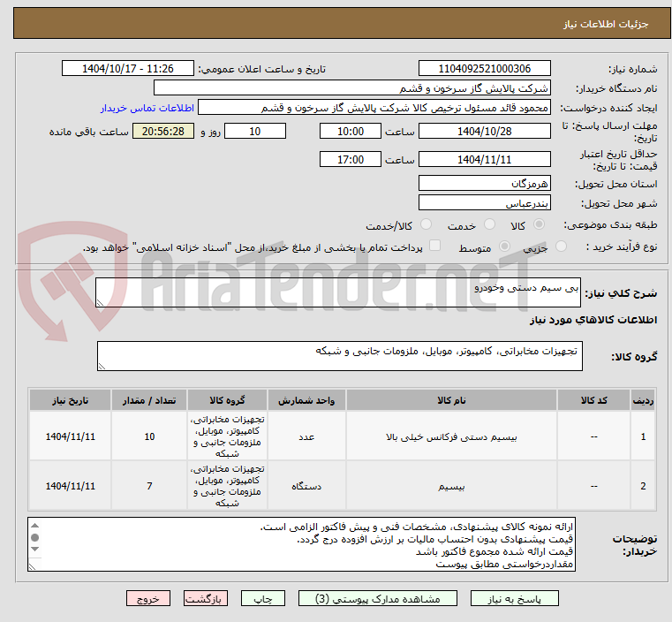This screenshot has height=622, width=672.
Task: Click the price validity date 1404/11/11 field
Action: point(484,159)
